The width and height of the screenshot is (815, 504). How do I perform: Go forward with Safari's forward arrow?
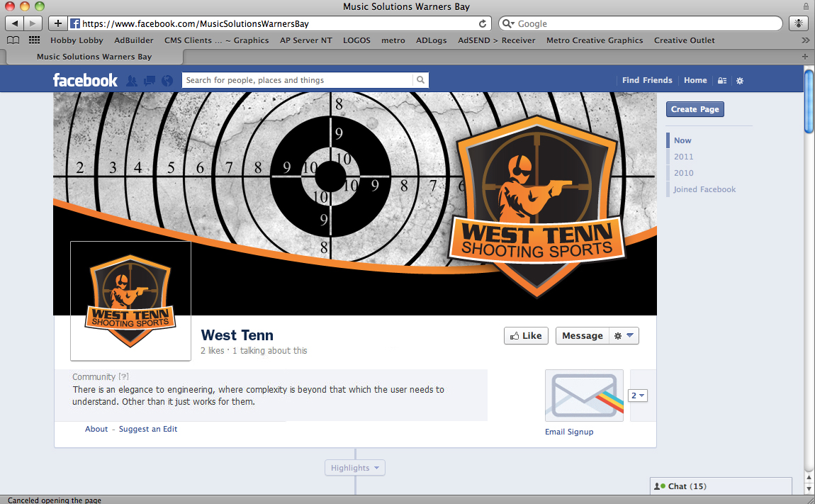[33, 23]
